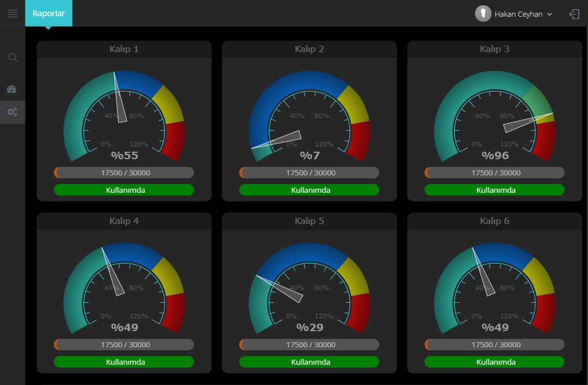The height and width of the screenshot is (385, 588).
Task: Click the Kalıp 1 gauge showing %55
Action: pos(124,116)
